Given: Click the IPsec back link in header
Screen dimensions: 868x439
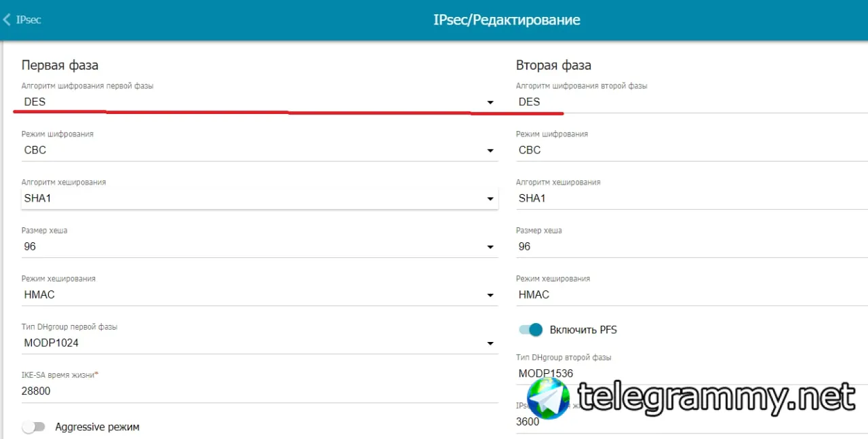Looking at the screenshot, I should click(28, 20).
